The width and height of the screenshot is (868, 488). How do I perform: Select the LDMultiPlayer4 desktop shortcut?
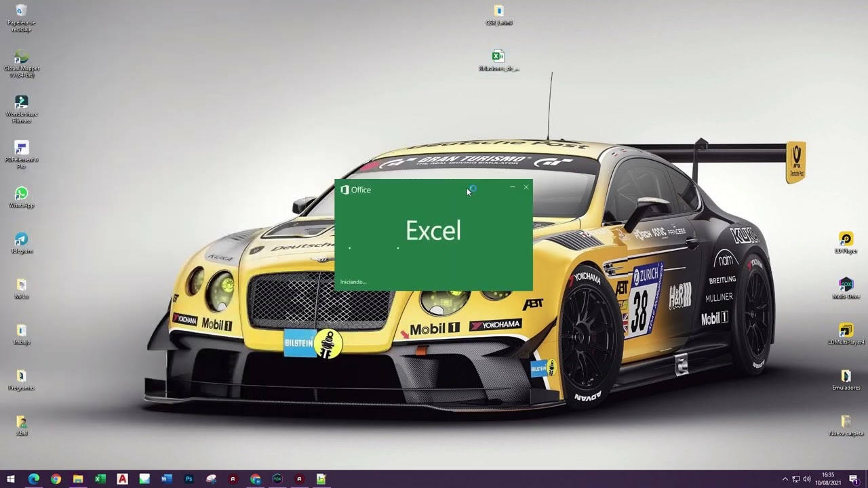click(x=846, y=334)
